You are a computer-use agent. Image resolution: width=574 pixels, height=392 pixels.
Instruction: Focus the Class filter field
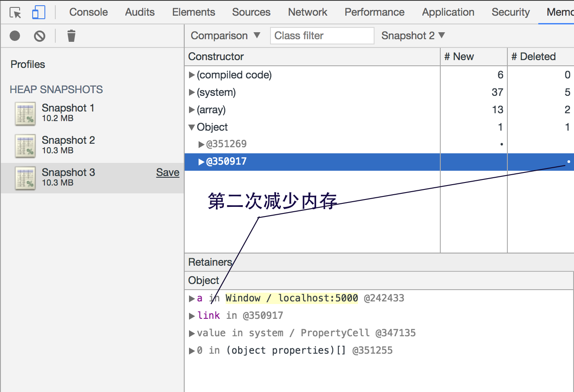click(322, 36)
